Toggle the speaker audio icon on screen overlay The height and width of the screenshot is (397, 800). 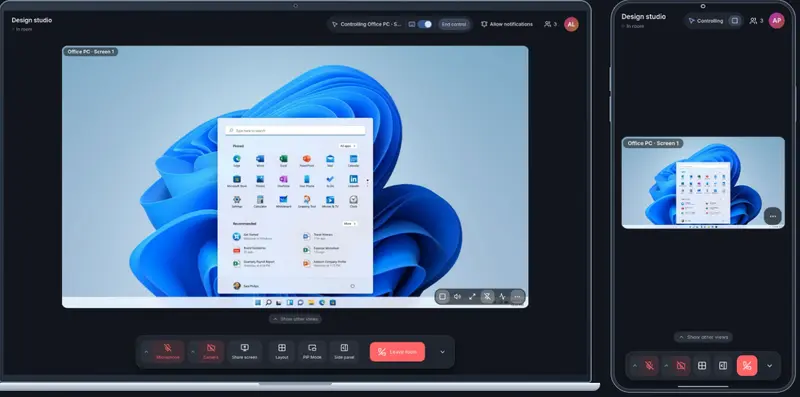pos(457,296)
